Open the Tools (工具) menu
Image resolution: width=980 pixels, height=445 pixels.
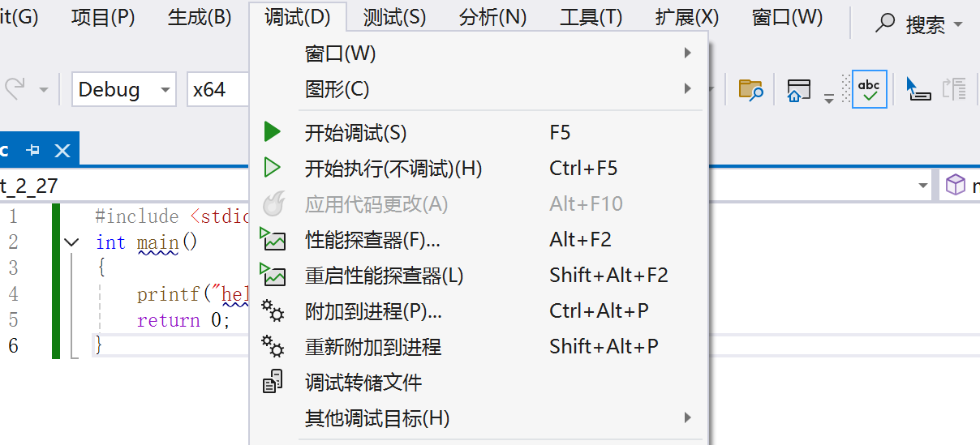click(591, 17)
